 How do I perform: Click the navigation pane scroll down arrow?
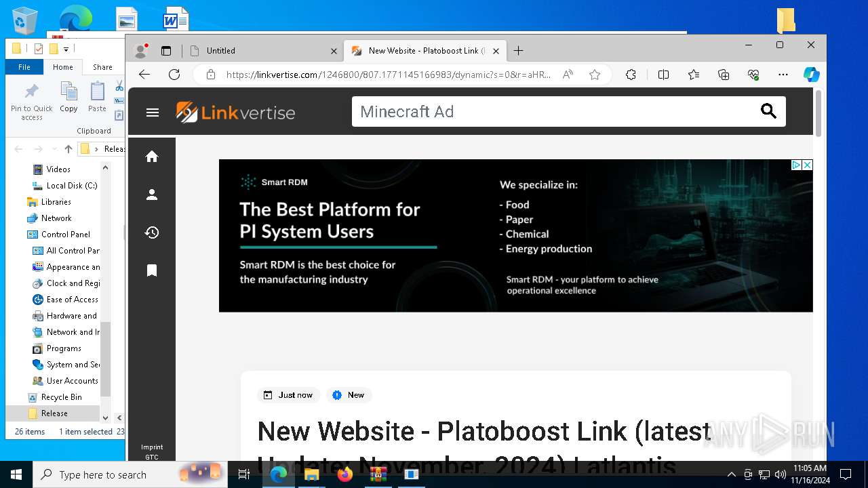[105, 418]
